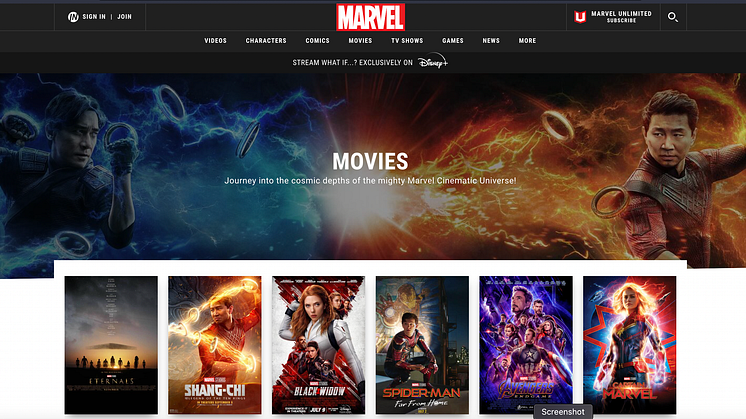Go to Characters in navigation

(266, 41)
